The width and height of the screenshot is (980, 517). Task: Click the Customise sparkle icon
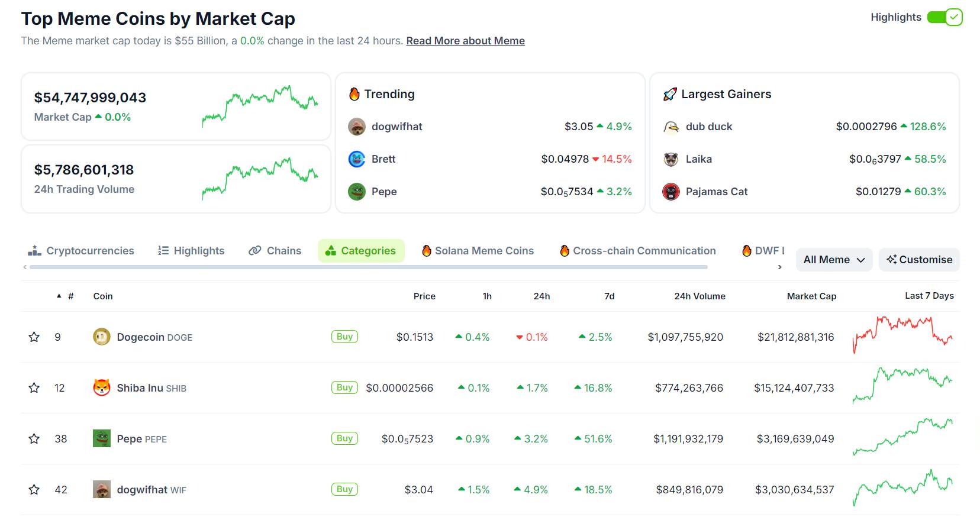891,260
